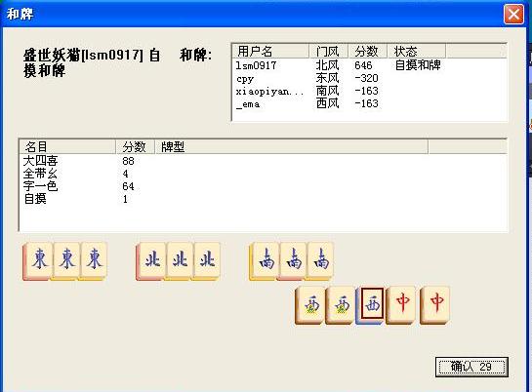Click the 状态 column header
The width and height of the screenshot is (532, 392).
[417, 51]
